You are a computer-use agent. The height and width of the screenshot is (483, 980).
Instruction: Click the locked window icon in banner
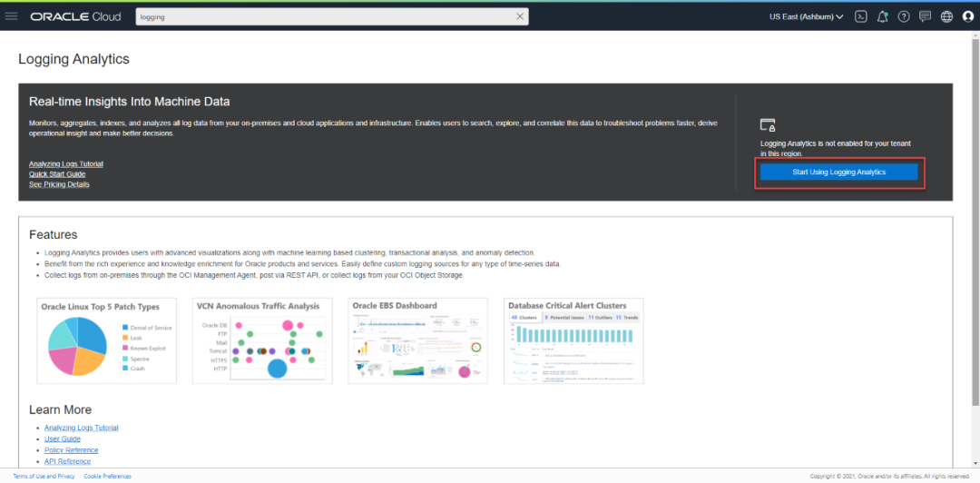pyautogui.click(x=768, y=124)
